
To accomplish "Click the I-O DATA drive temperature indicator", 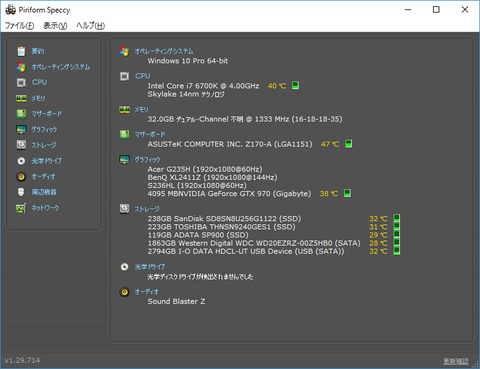I will click(397, 251).
